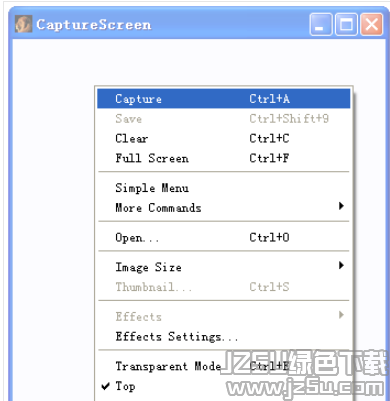Select Capture from the context menu

pos(224,99)
